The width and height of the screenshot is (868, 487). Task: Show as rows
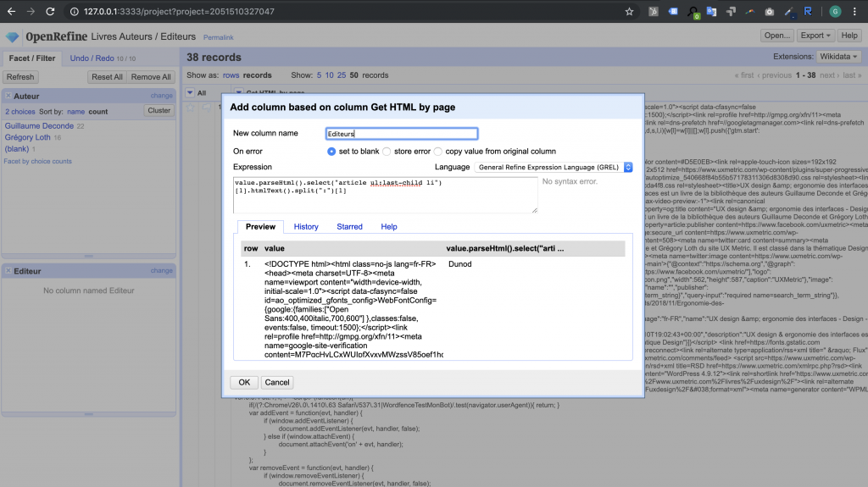(x=231, y=75)
